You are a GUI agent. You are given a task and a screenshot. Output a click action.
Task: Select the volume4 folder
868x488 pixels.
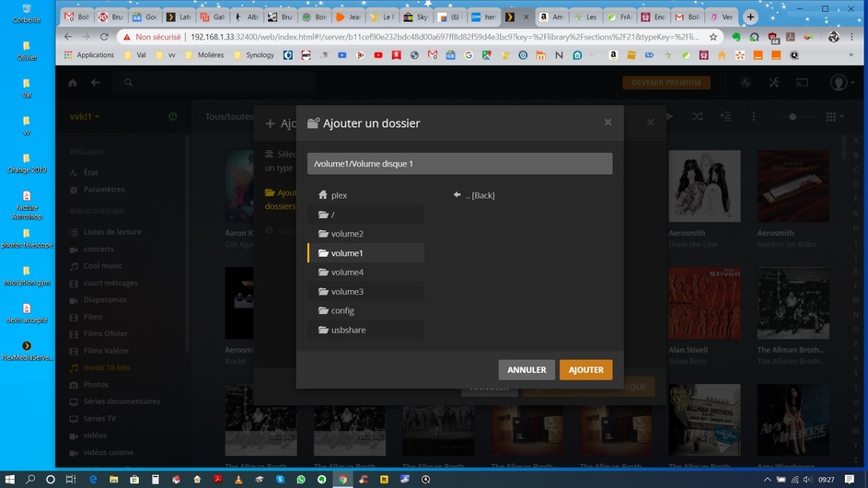click(x=366, y=272)
